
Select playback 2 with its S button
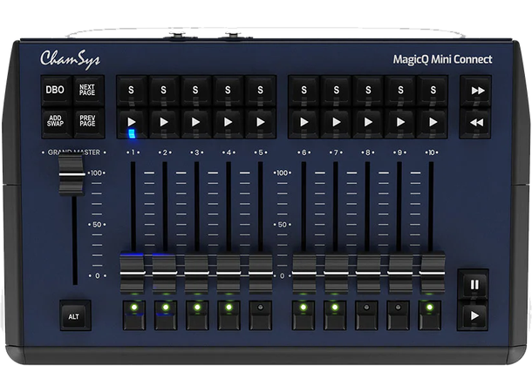pyautogui.click(x=164, y=91)
